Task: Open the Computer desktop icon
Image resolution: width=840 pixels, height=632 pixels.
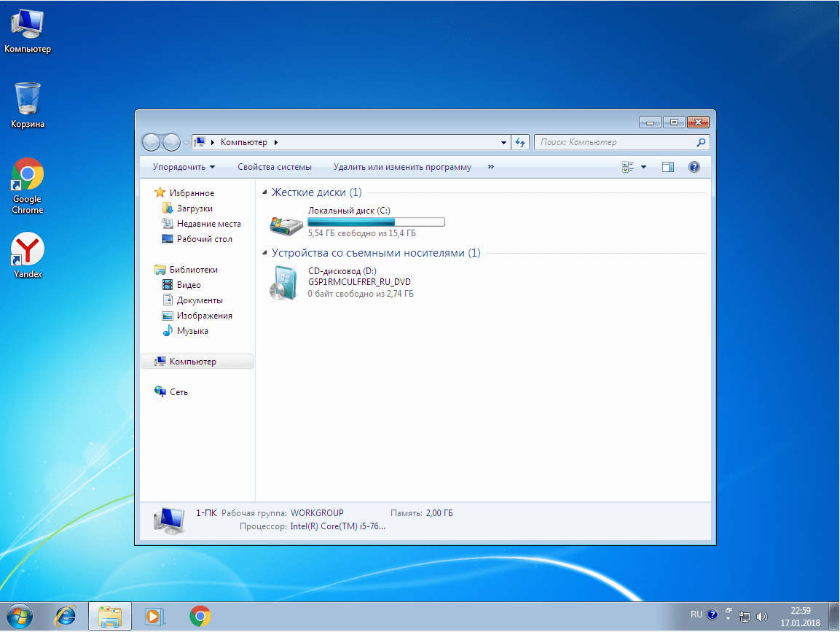Action: click(x=28, y=31)
